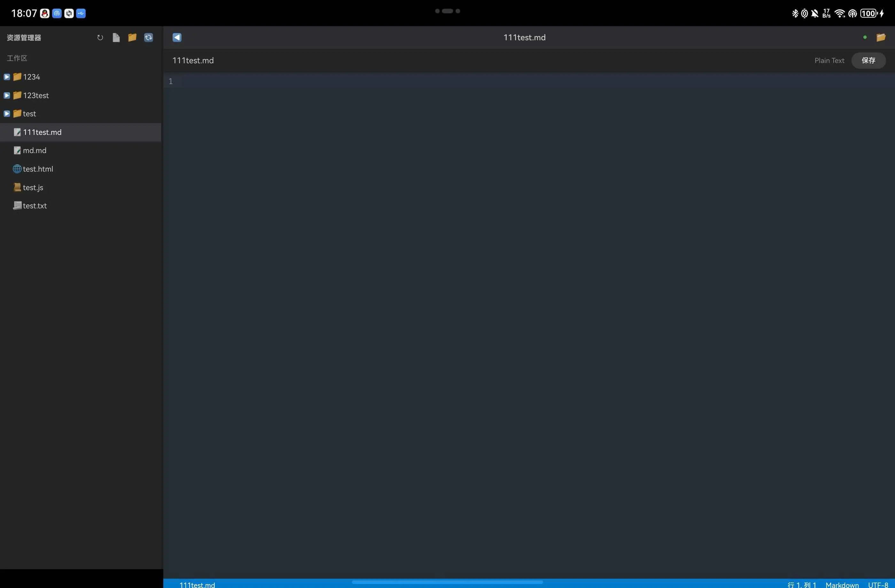Collapse the sidebar with blue back arrow
The height and width of the screenshot is (588, 895).
click(x=177, y=38)
